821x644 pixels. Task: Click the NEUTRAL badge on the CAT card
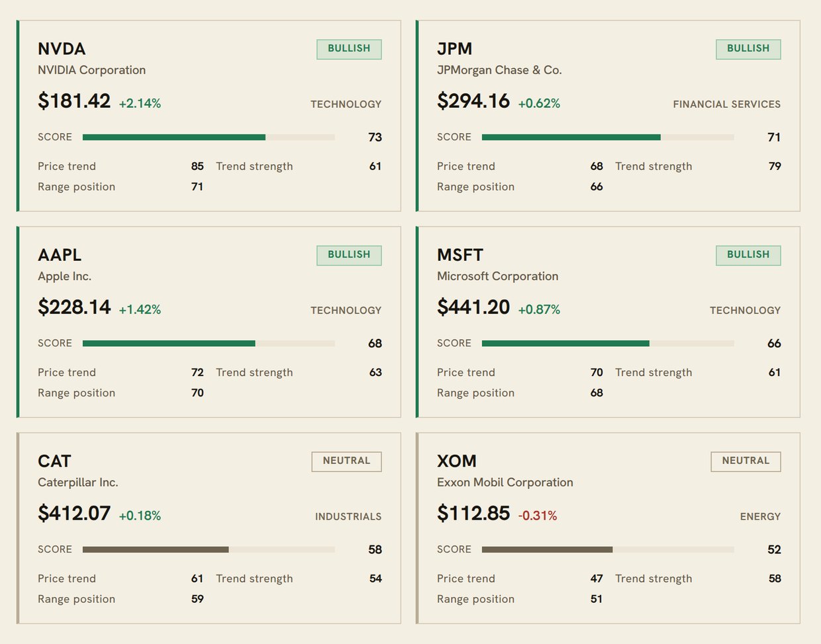click(x=346, y=461)
